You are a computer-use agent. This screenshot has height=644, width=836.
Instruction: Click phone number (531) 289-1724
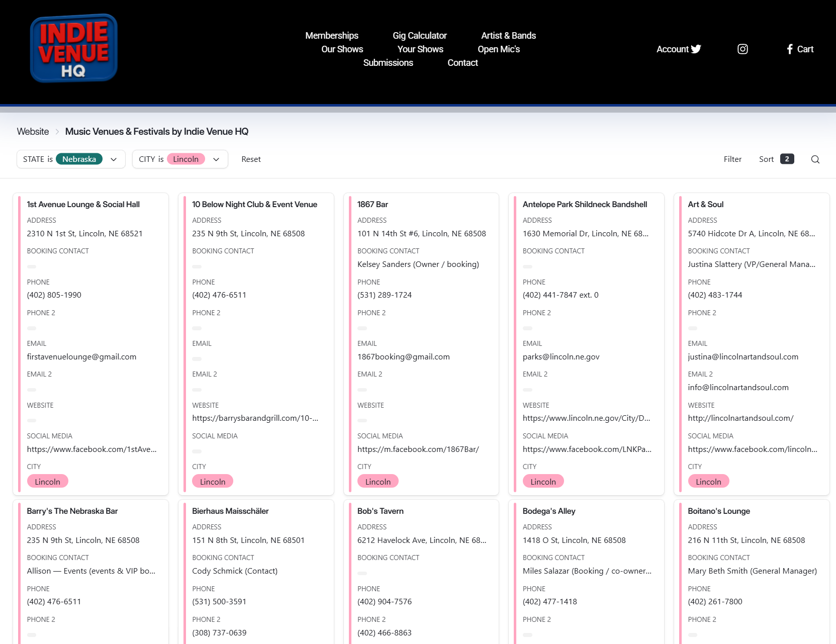coord(384,295)
